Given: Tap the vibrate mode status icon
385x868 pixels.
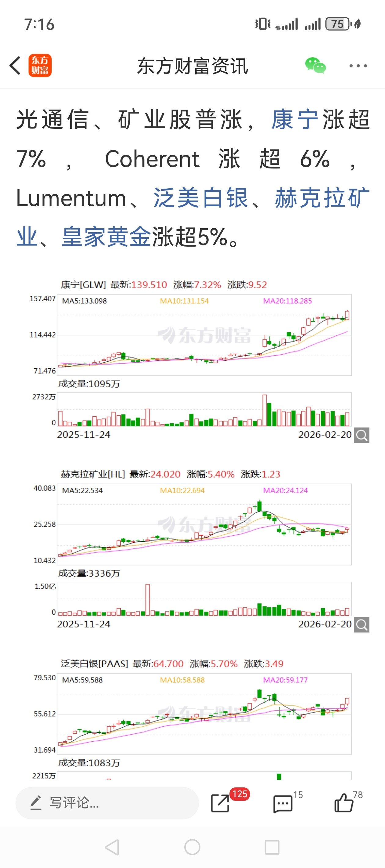Looking at the screenshot, I should [x=263, y=24].
